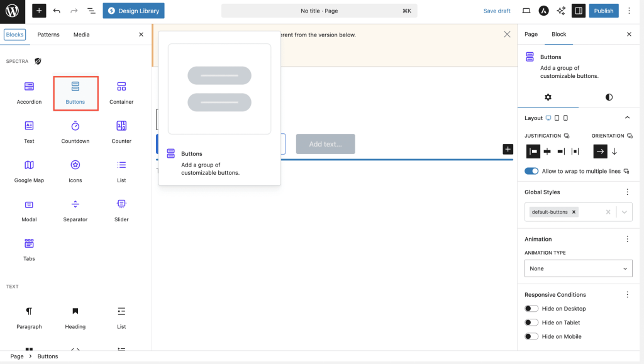This screenshot has width=644, height=364.
Task: Collapse the Layout panel section
Action: [627, 118]
